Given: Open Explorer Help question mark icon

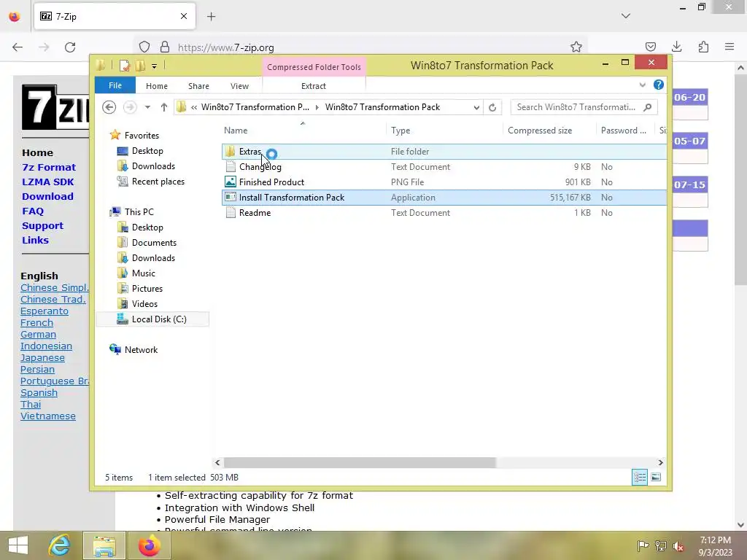Looking at the screenshot, I should (659, 85).
